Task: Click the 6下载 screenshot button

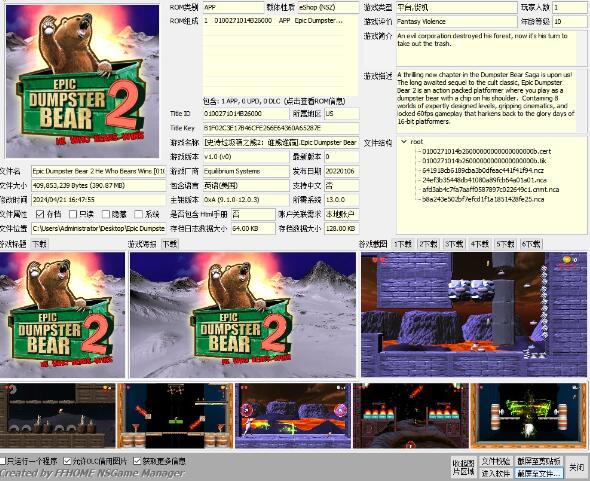Action: (x=531, y=244)
